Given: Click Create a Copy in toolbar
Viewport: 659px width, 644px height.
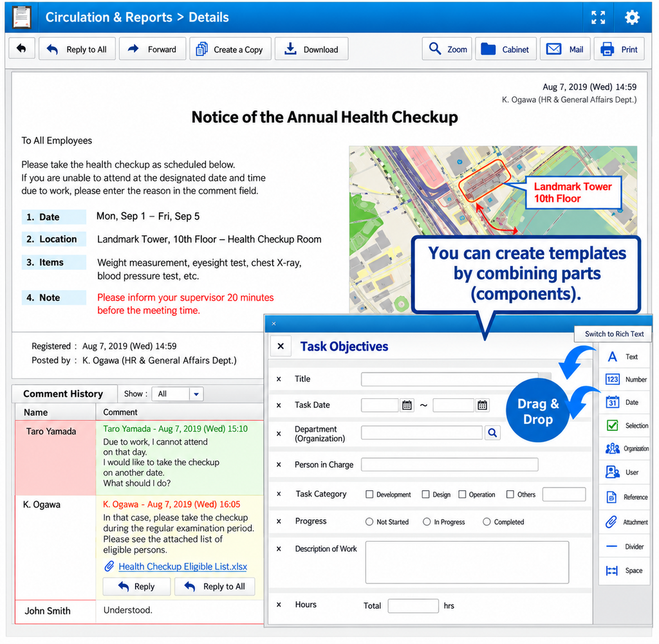Looking at the screenshot, I should click(x=230, y=49).
